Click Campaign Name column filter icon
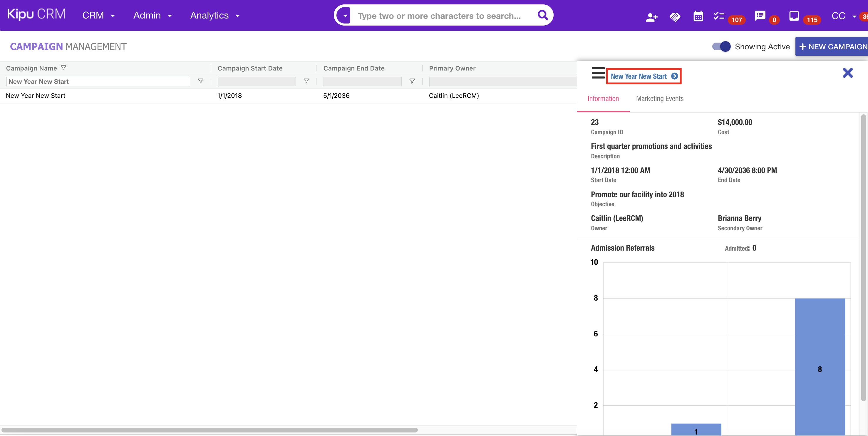This screenshot has height=436, width=868. point(63,68)
